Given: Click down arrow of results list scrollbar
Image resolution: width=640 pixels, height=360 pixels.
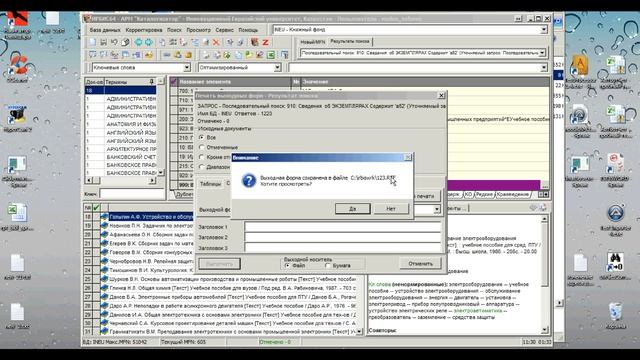Looking at the screenshot, I should (x=359, y=332).
